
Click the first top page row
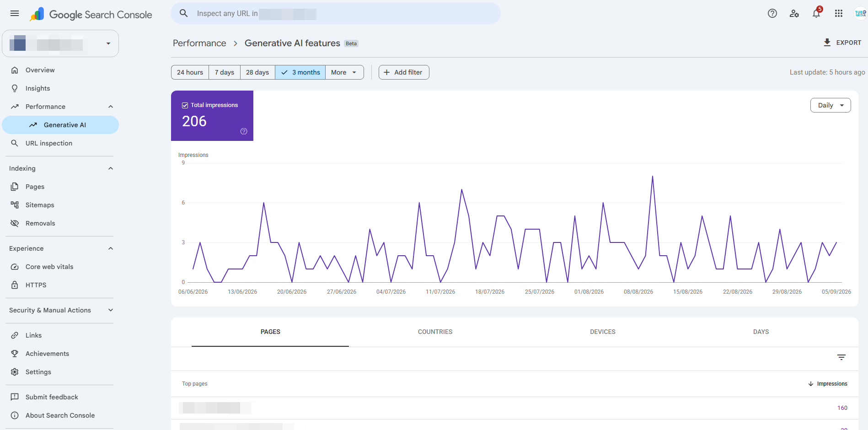(x=514, y=408)
